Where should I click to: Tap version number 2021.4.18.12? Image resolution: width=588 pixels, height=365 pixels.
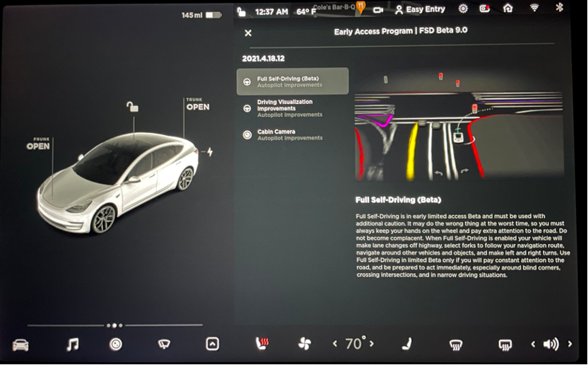tap(263, 59)
